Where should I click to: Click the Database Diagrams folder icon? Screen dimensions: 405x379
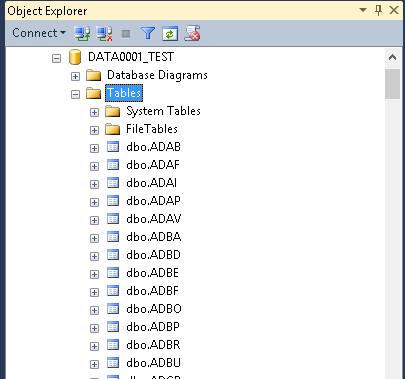(93, 75)
